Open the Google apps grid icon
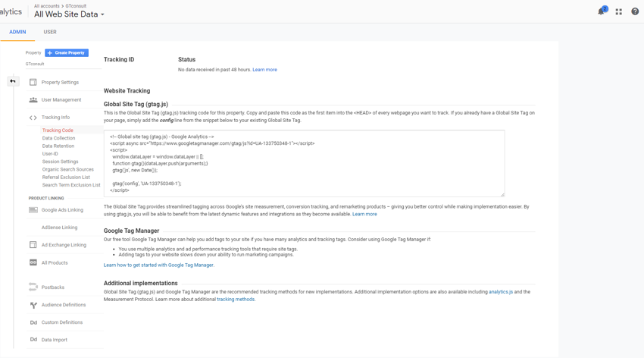 618,12
